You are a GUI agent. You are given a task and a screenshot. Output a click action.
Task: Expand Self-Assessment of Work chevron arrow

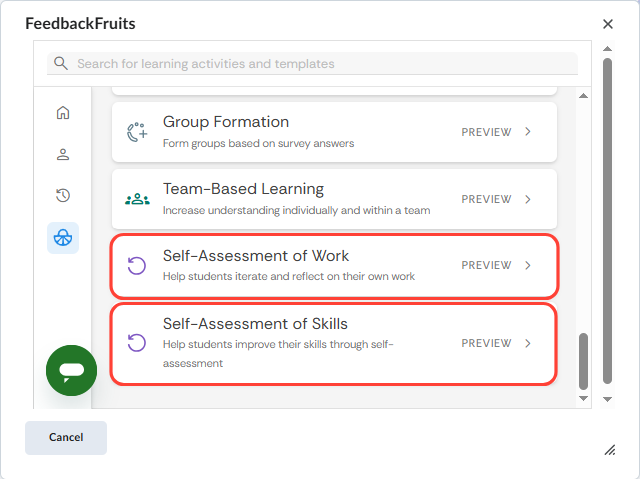pos(528,266)
